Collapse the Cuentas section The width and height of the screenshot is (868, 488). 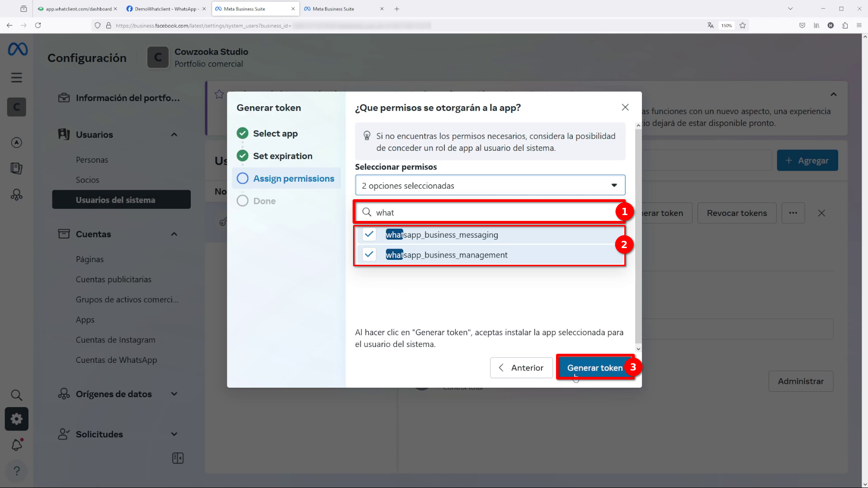pyautogui.click(x=174, y=234)
